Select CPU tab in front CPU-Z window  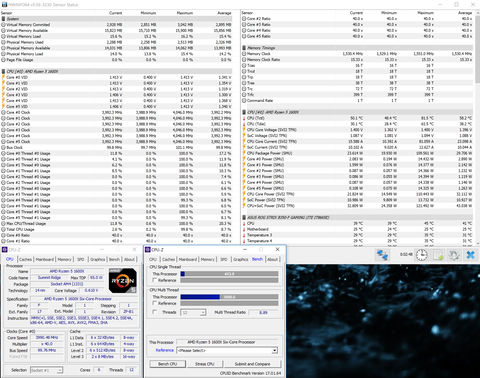[x=153, y=259]
